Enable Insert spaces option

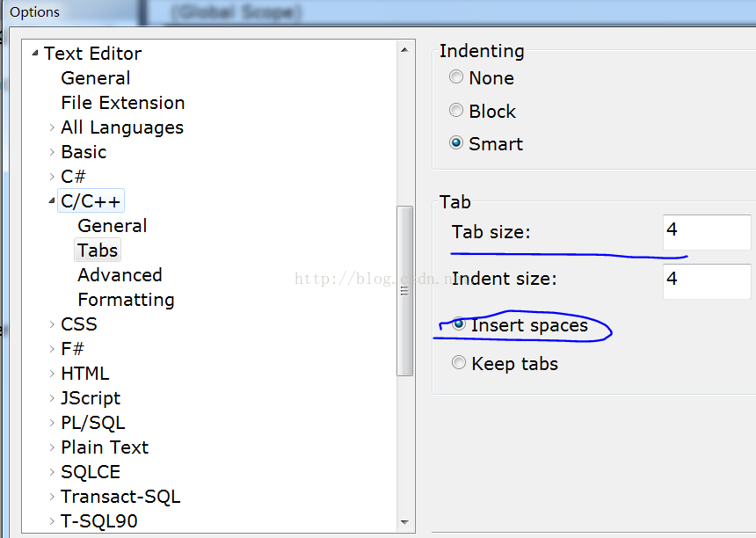pos(459,324)
